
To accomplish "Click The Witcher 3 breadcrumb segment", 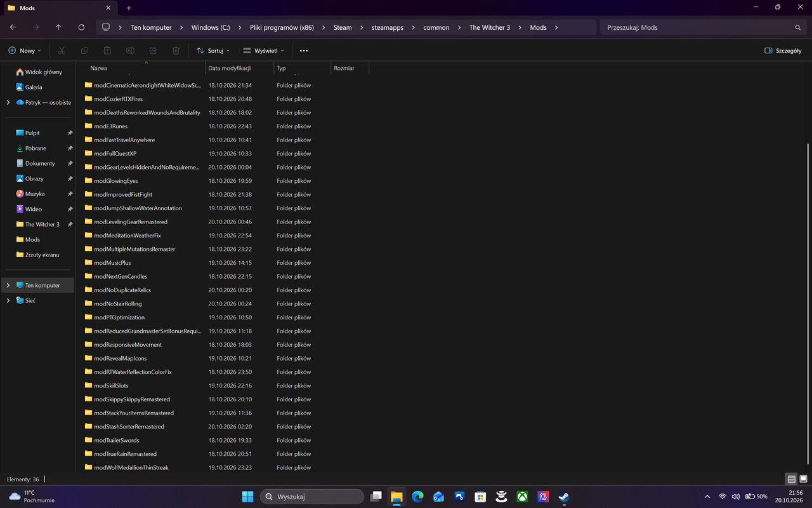I will (490, 28).
